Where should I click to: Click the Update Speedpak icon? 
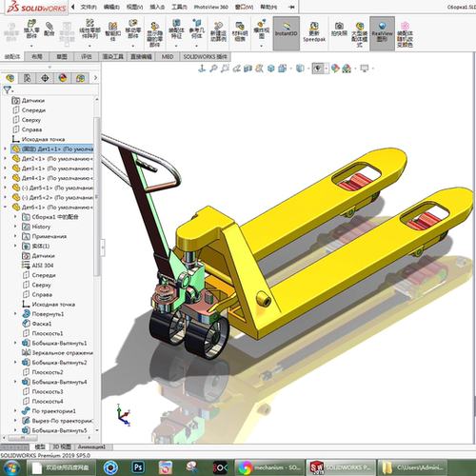tap(314, 27)
